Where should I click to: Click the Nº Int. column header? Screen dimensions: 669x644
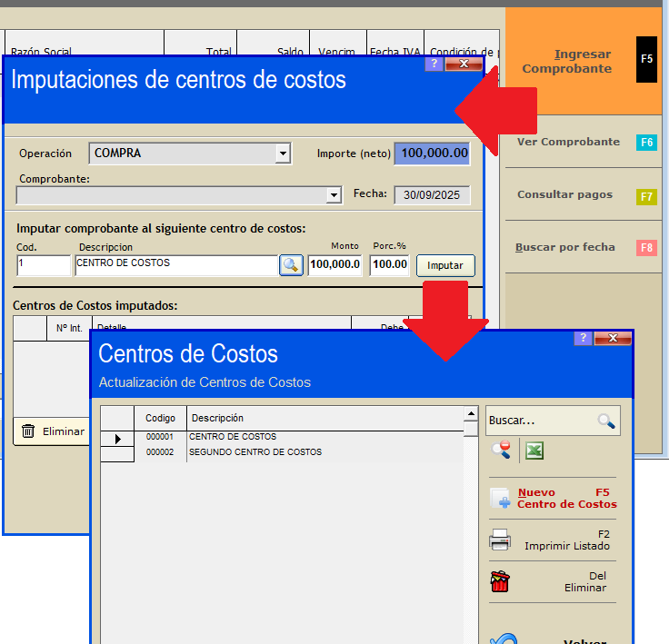tap(69, 328)
